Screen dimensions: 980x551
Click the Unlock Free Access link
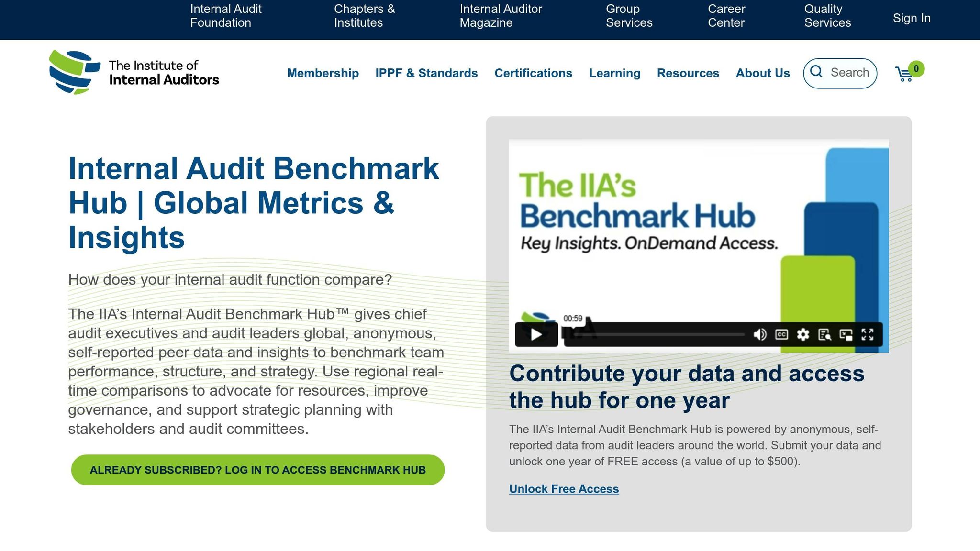564,489
